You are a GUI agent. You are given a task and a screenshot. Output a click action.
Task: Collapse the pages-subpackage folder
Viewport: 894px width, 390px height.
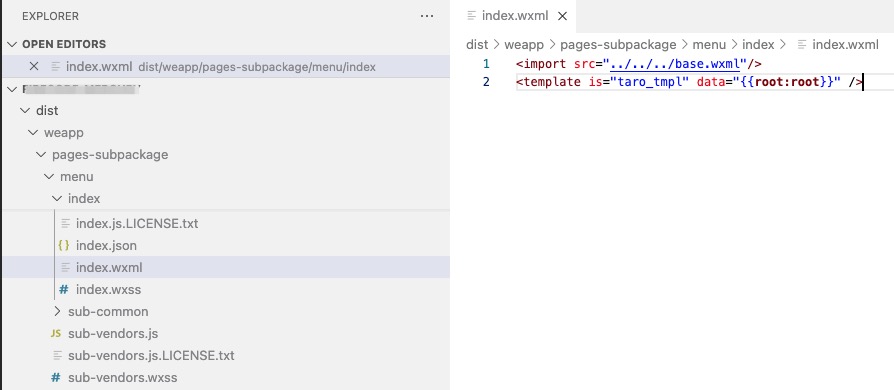40,155
